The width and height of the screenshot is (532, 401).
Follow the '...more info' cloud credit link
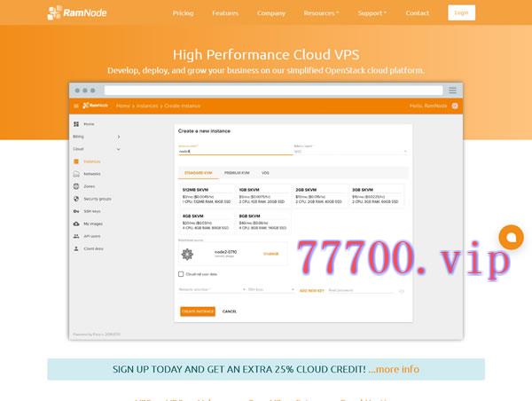point(394,369)
